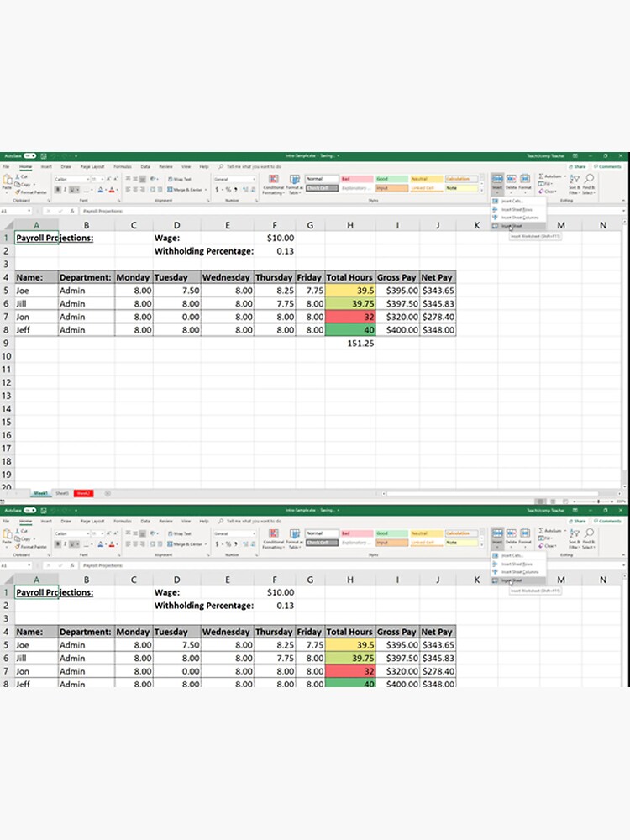Click Find & Select in the lower window ribbon
The width and height of the screenshot is (630, 840).
point(590,539)
